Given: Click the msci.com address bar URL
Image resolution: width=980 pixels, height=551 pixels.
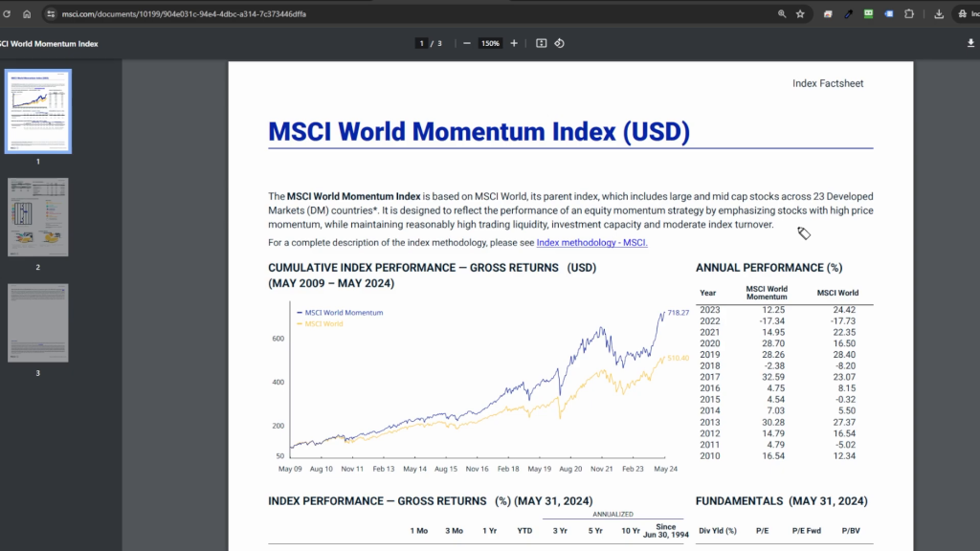Looking at the screenshot, I should tap(184, 13).
